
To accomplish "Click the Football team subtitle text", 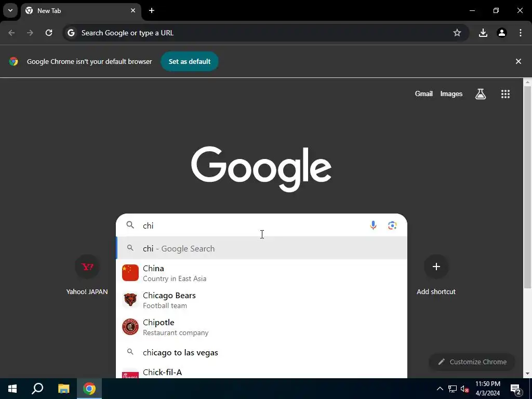I will 165,305.
